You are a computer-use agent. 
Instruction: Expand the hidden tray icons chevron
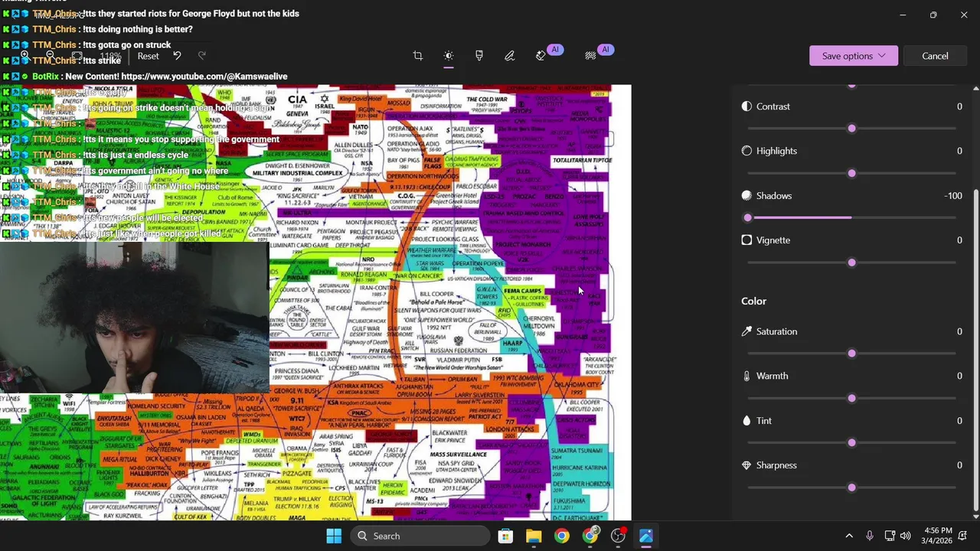(x=849, y=536)
